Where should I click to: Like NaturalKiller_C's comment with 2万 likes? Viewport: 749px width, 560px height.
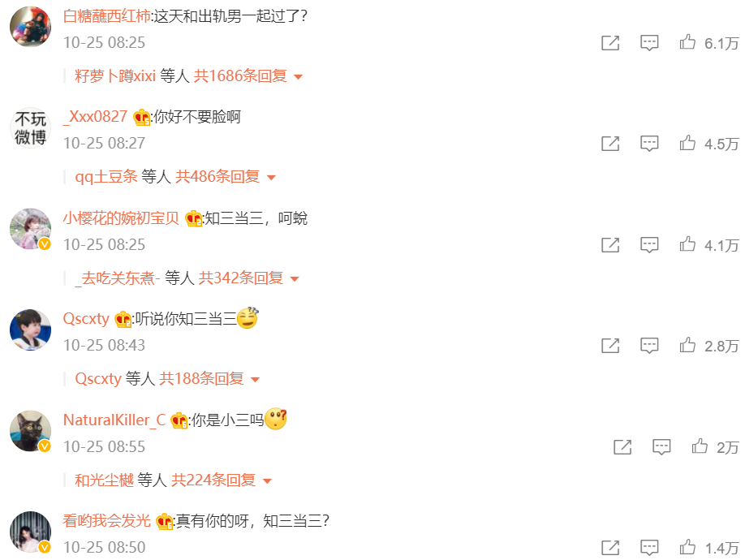point(699,446)
